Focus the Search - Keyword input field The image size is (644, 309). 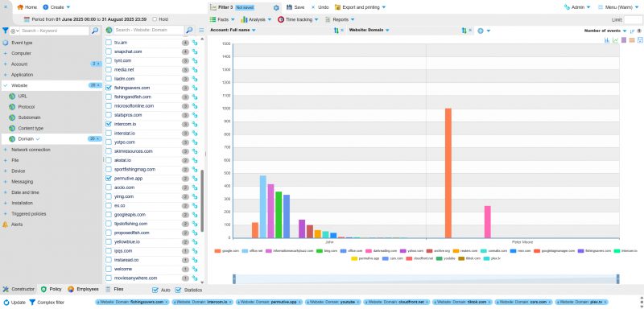[55, 31]
